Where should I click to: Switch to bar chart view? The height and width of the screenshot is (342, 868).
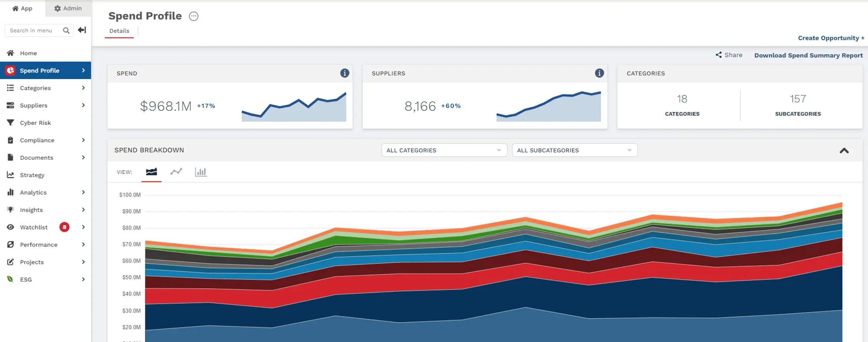[201, 172]
